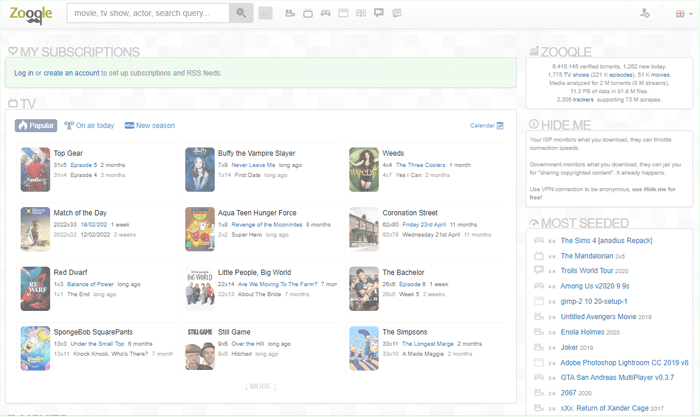Screen dimensions: 700x417
Task: Open Revenge of the Mooninites episode
Action: click(267, 225)
